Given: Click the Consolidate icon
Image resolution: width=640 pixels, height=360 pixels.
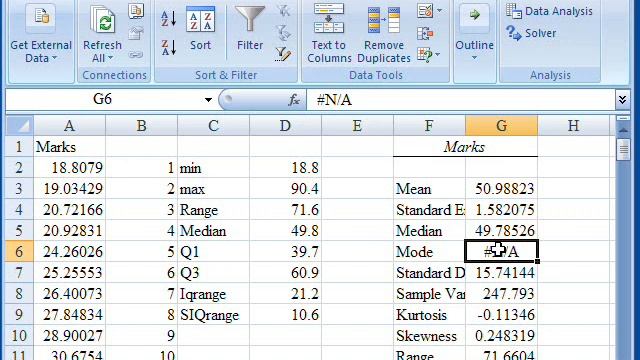Looking at the screenshot, I should point(425,33).
